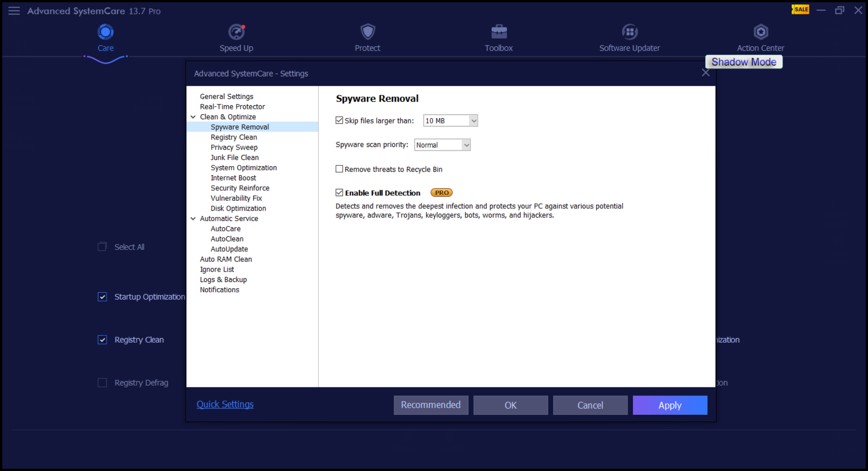Enable Remove threats to Recycle Bin
The image size is (868, 471).
(x=339, y=169)
